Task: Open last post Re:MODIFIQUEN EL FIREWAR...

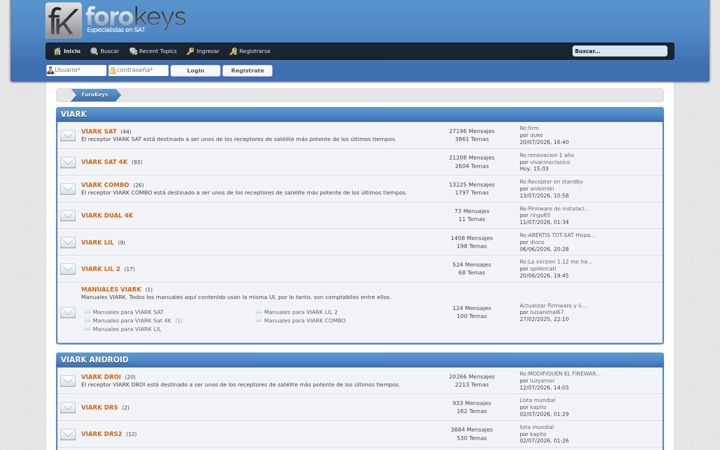Action: point(560,374)
